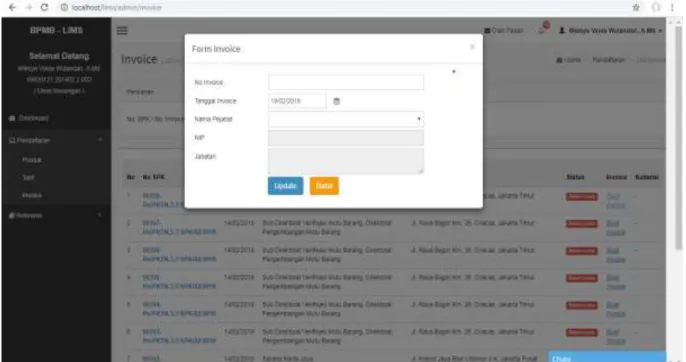Click the BPMB - LIMS logo title
Image resolution: width=686 pixels, height=362 pixels.
[x=56, y=30]
